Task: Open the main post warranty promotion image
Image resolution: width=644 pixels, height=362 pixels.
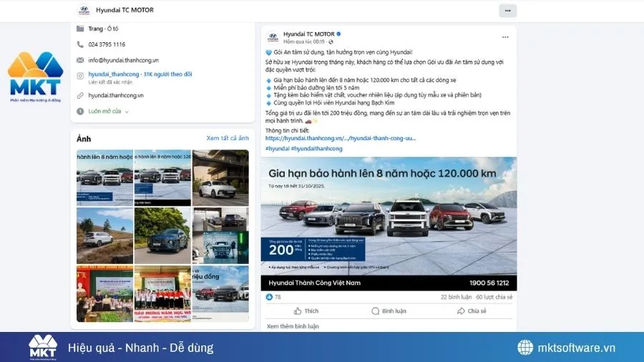Action: coord(389,224)
